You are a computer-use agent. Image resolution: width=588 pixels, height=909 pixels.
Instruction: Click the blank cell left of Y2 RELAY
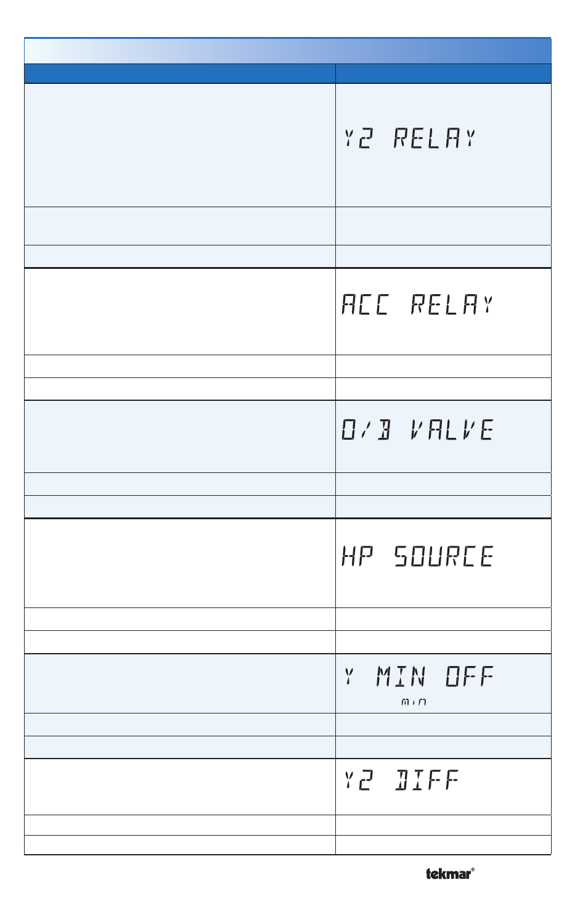pos(180,145)
